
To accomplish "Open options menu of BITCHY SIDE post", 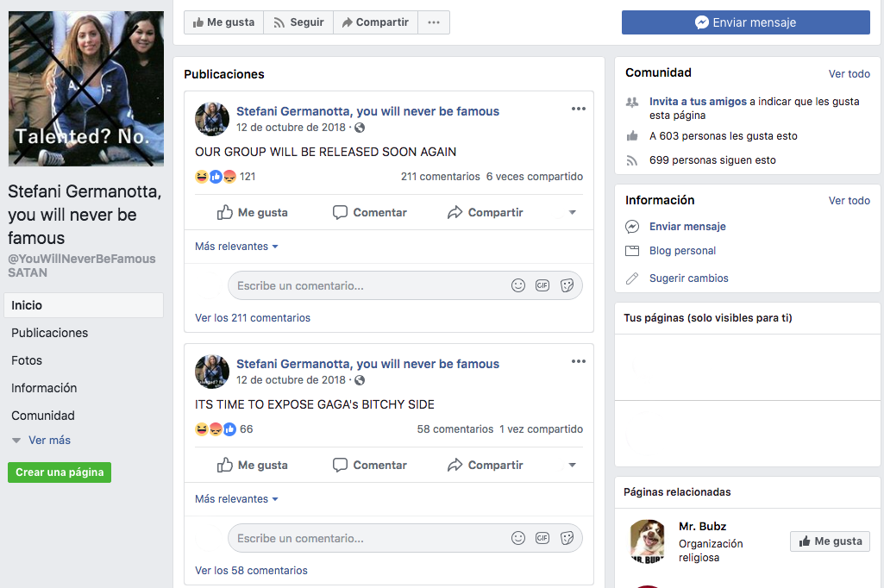I will 579,361.
